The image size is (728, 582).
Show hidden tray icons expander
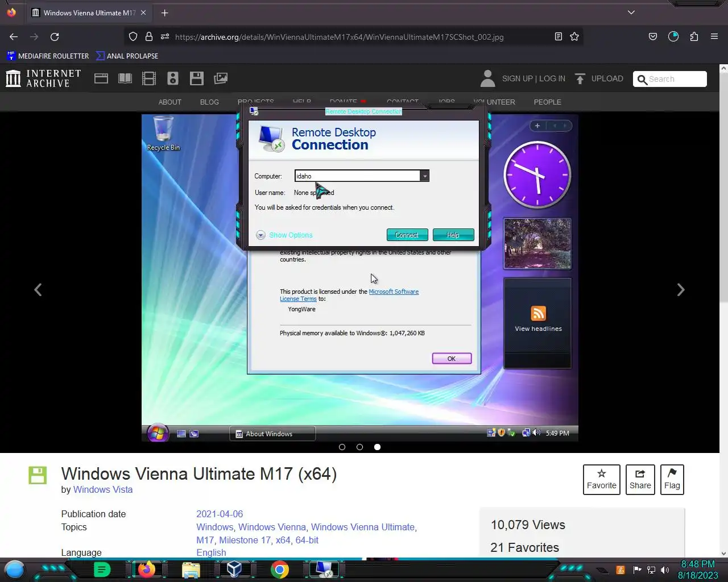pyautogui.click(x=602, y=570)
